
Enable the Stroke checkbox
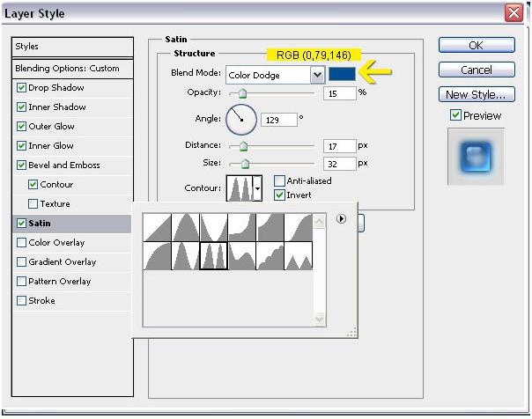point(21,300)
